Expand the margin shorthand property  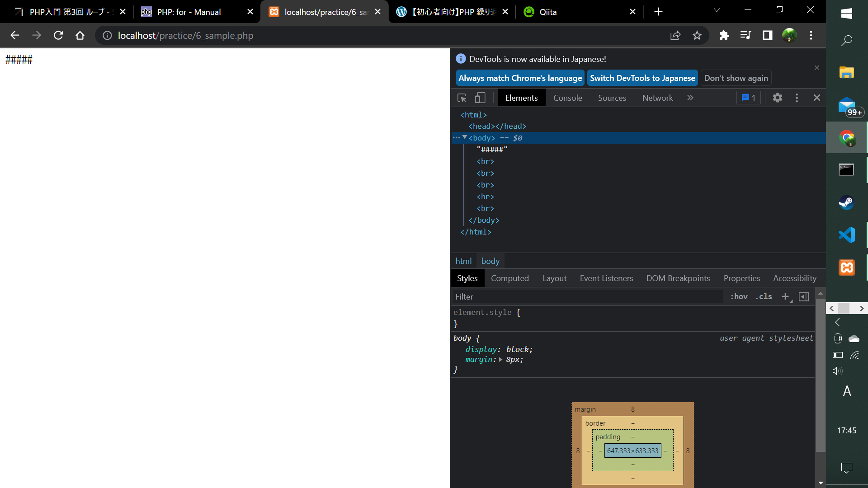pos(500,360)
